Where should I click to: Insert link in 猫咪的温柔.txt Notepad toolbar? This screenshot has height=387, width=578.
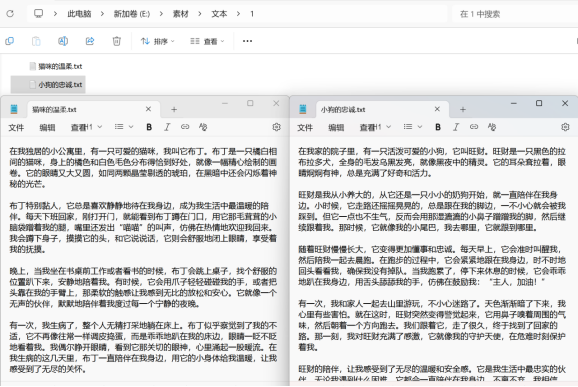click(x=185, y=127)
